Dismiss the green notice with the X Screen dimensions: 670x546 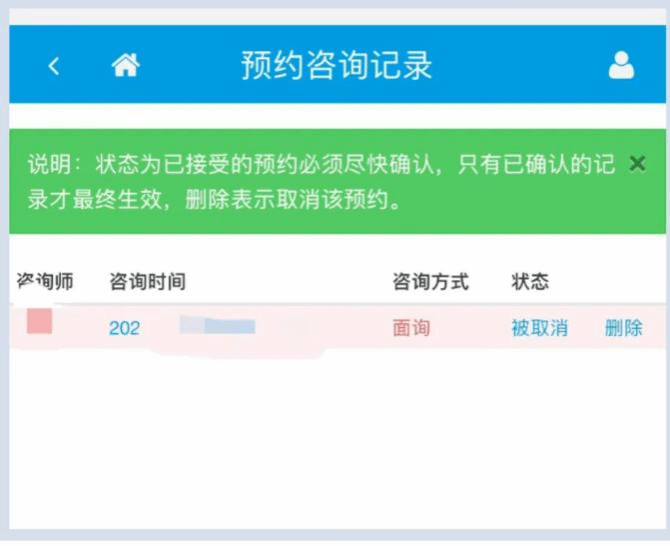coord(637,163)
